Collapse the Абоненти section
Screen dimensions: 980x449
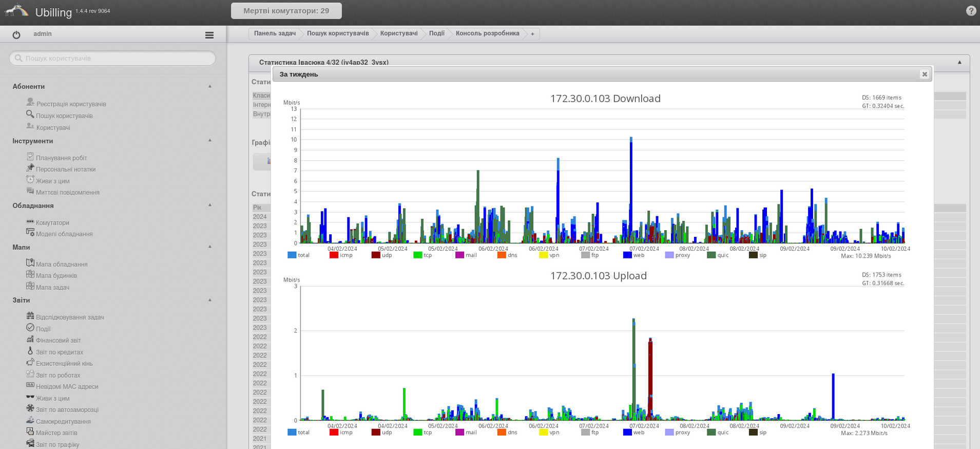(x=209, y=86)
